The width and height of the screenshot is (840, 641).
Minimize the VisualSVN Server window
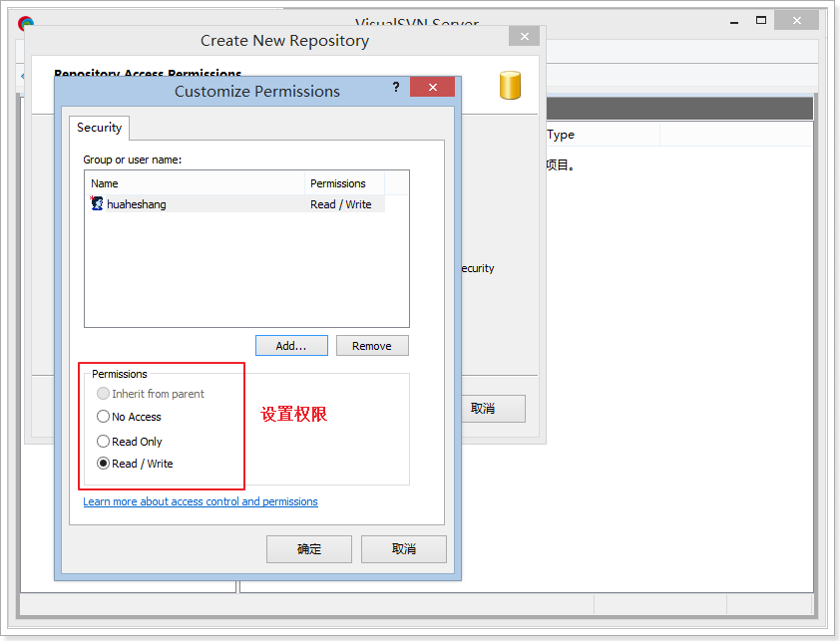(x=734, y=21)
